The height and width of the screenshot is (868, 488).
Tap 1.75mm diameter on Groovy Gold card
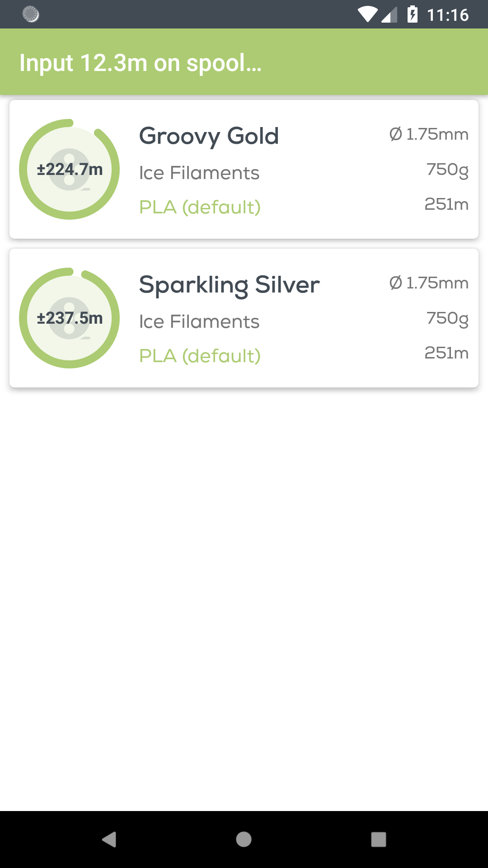[x=429, y=134]
